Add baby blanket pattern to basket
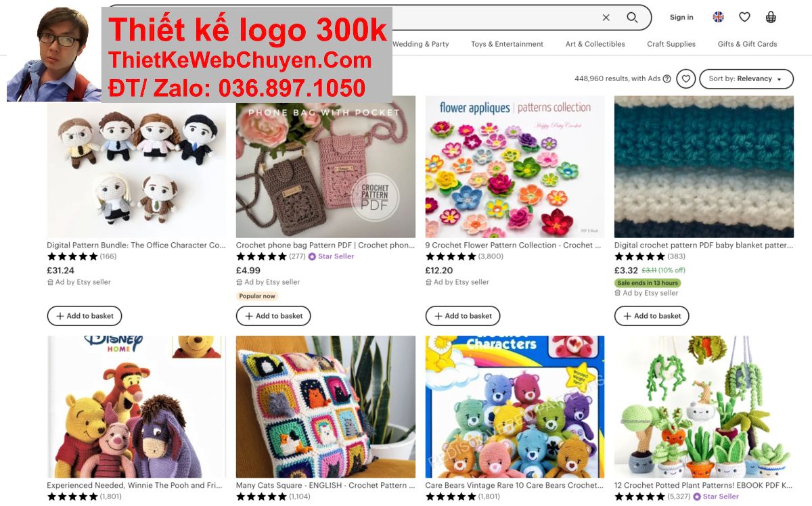The image size is (812, 506). 652,316
